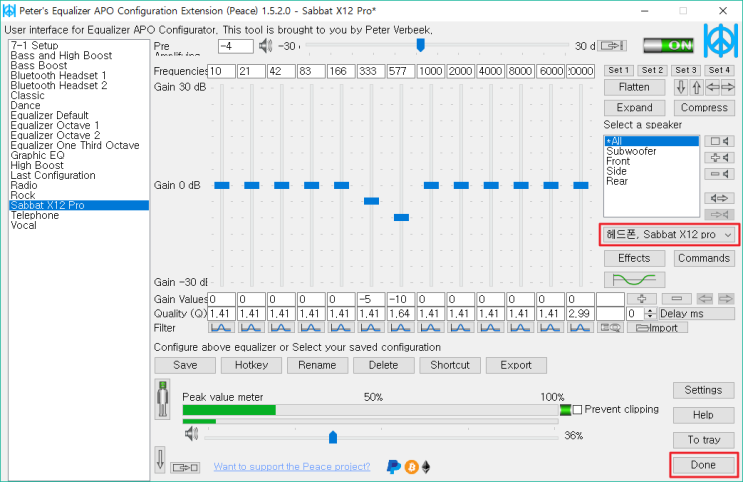Click the Ethereum donation icon
Screen dimensions: 743x482
click(x=425, y=467)
